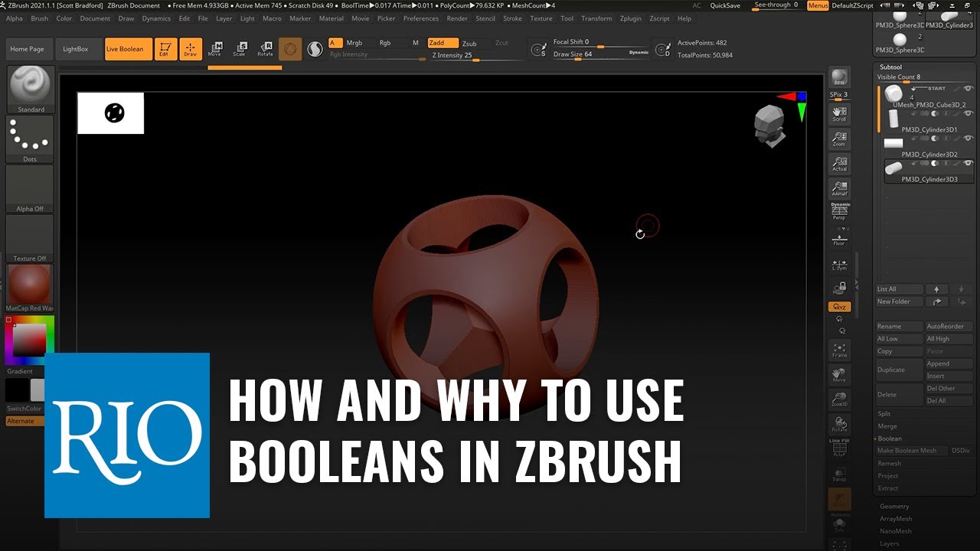Open the Dots stroke picker
The height and width of the screenshot is (551, 980).
tap(31, 139)
